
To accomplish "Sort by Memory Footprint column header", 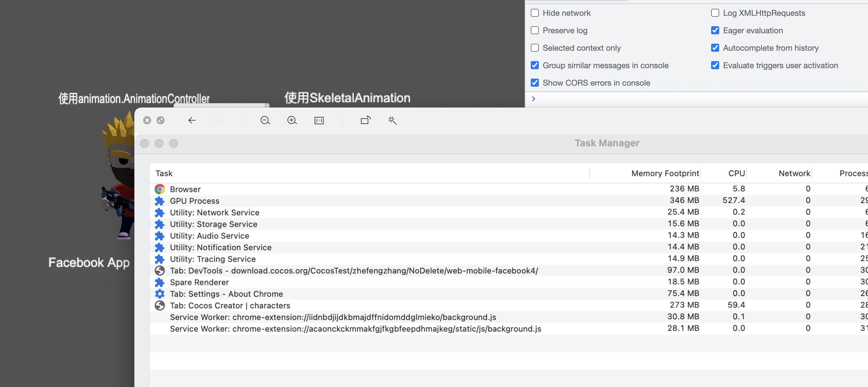I will (665, 173).
